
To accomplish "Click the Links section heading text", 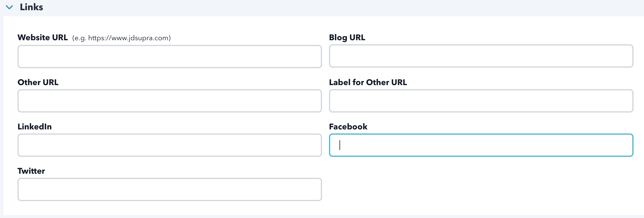I will click(x=31, y=7).
